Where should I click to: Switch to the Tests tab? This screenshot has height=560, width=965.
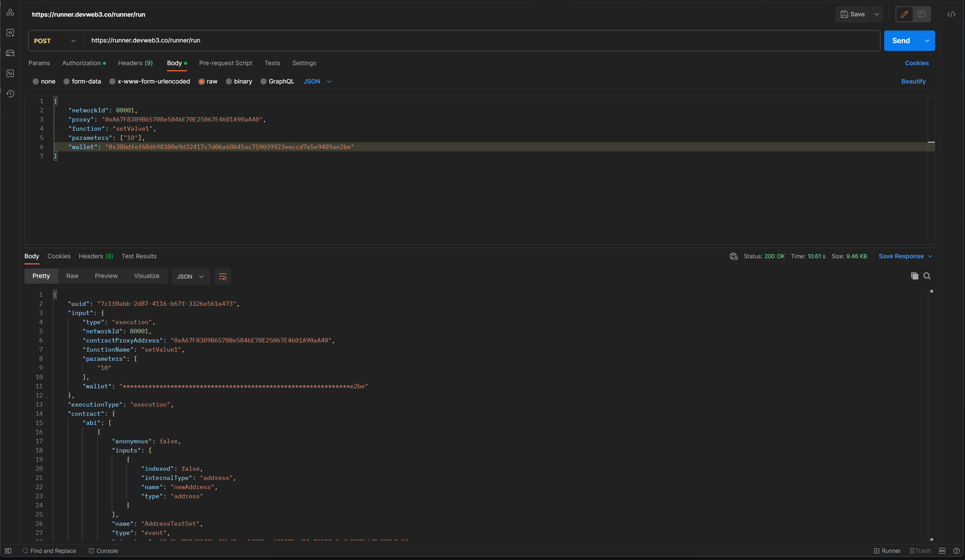coord(272,63)
